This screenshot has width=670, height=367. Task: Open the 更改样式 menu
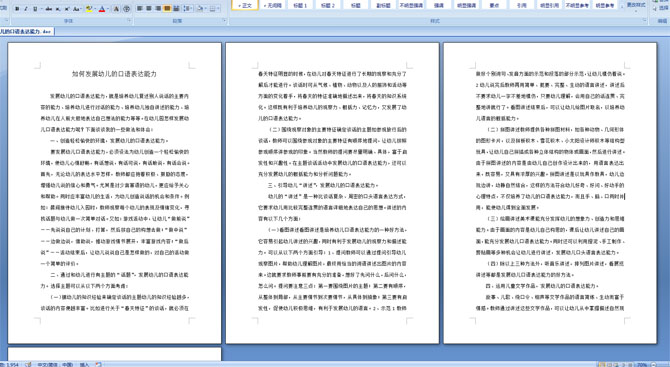pyautogui.click(x=636, y=5)
